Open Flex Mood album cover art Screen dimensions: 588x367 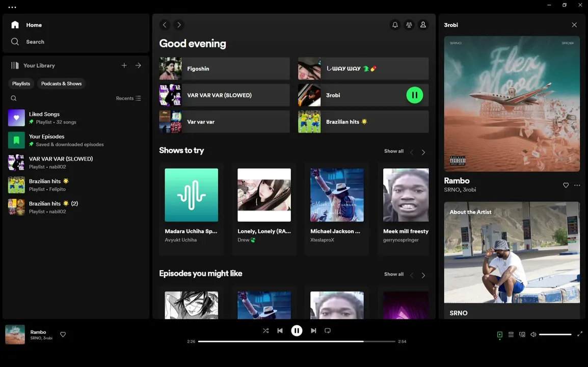click(x=512, y=104)
